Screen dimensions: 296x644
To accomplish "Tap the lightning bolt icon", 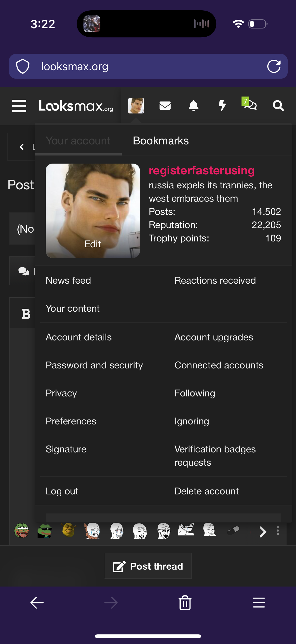I will (222, 106).
